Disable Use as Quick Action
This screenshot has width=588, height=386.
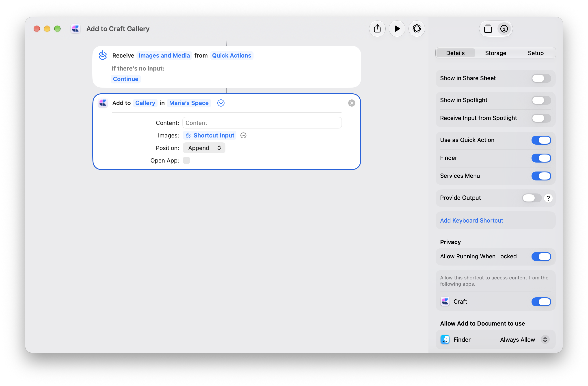pyautogui.click(x=541, y=140)
